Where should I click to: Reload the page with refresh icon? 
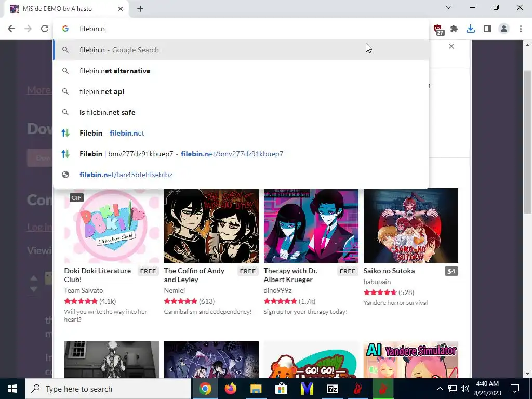45,29
